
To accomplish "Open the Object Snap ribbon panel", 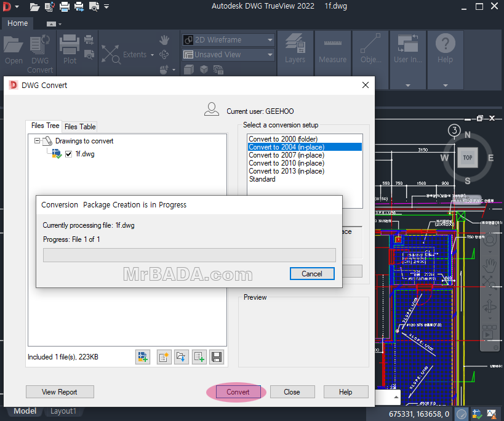I will pos(370,49).
